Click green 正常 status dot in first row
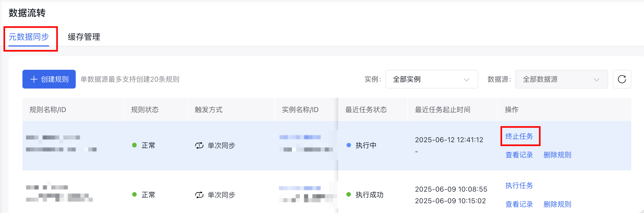Viewport: 644px width, 213px height. (x=134, y=145)
